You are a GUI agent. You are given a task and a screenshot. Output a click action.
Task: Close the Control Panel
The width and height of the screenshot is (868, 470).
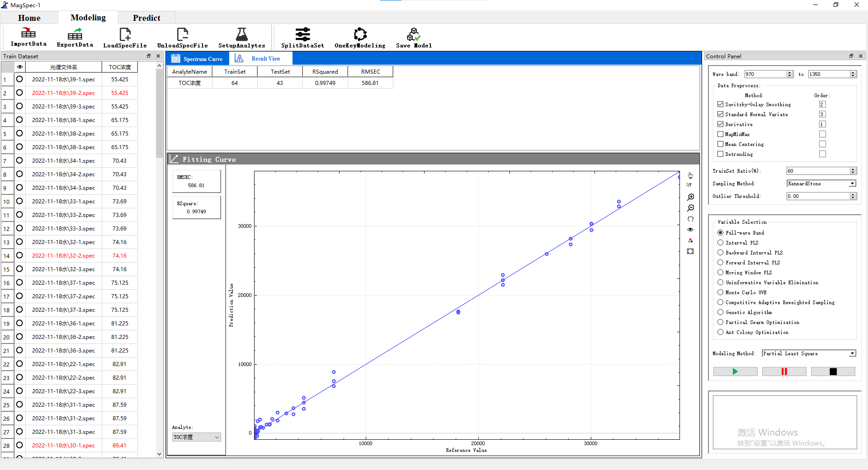(x=861, y=56)
